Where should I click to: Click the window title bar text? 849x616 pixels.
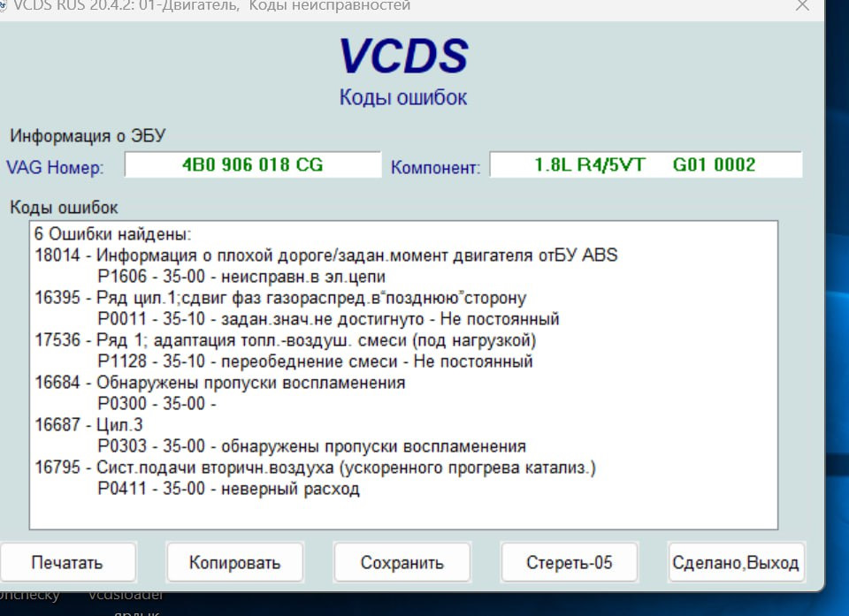pos(212,5)
